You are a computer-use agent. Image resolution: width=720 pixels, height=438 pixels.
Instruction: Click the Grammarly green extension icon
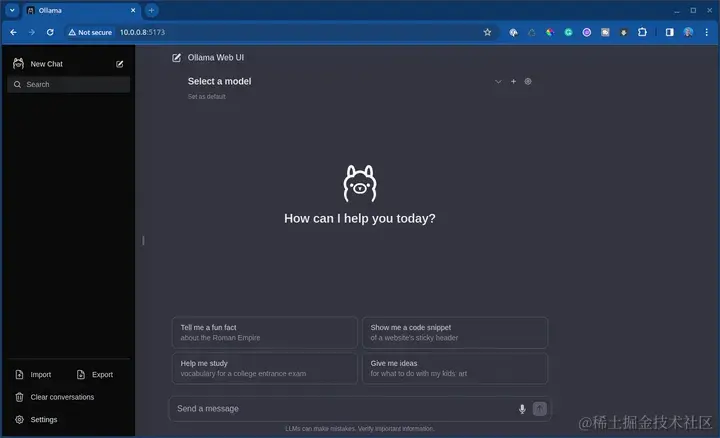(x=568, y=32)
